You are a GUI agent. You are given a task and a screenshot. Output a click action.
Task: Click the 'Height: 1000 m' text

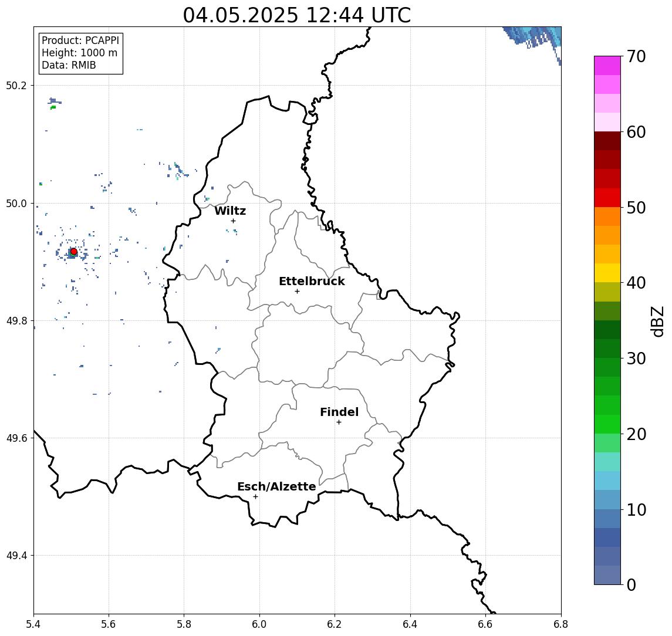pos(79,53)
